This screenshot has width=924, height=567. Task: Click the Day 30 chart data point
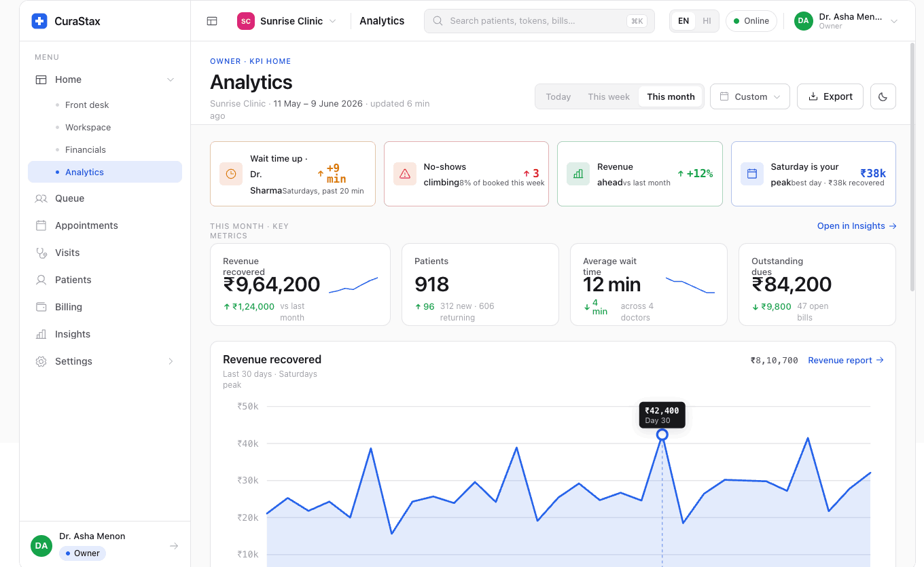point(662,435)
